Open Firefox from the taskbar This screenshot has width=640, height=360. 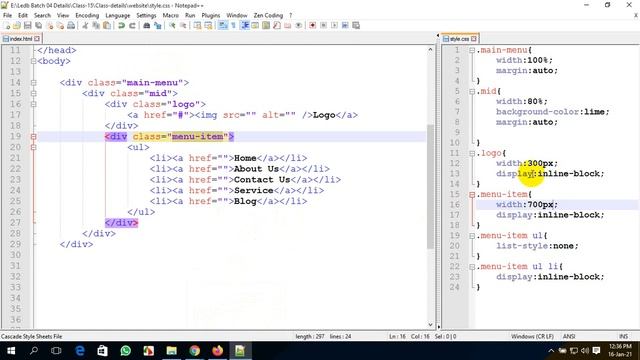[x=218, y=351]
